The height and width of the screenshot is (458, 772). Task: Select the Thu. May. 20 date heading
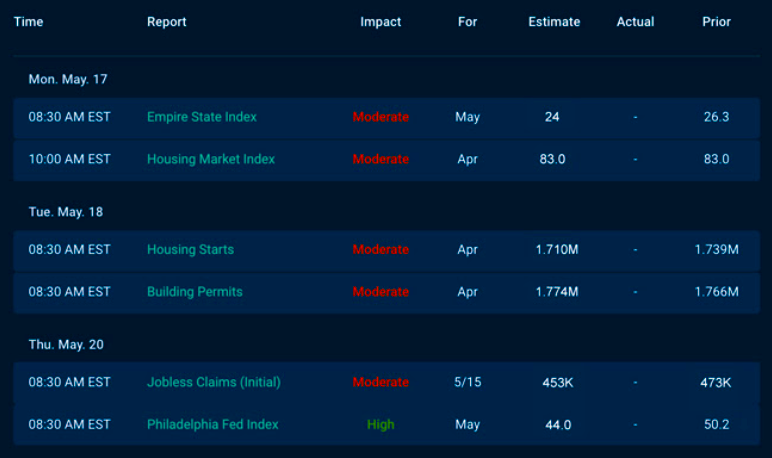(66, 344)
